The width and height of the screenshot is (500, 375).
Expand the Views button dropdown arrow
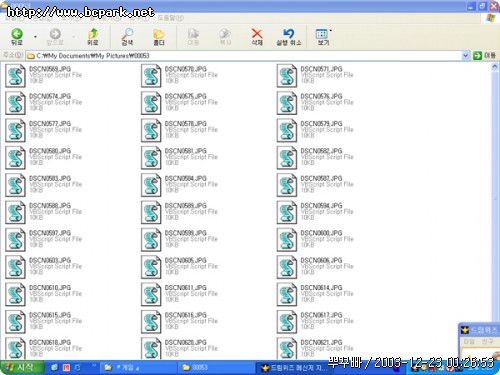coord(331,31)
